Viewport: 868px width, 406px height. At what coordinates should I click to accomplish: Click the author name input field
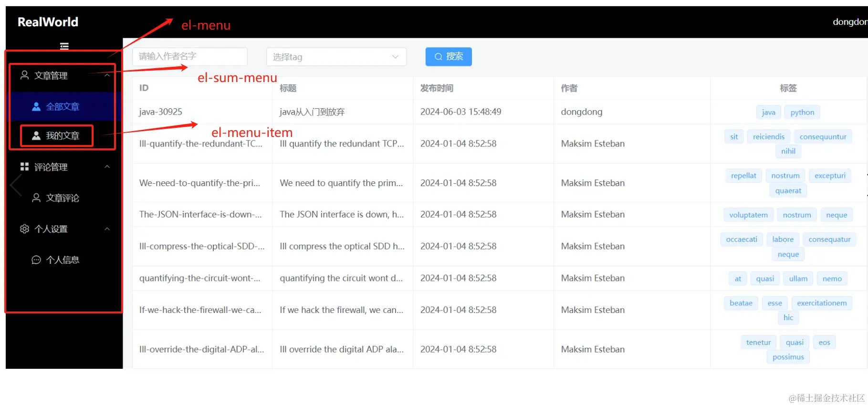point(189,56)
